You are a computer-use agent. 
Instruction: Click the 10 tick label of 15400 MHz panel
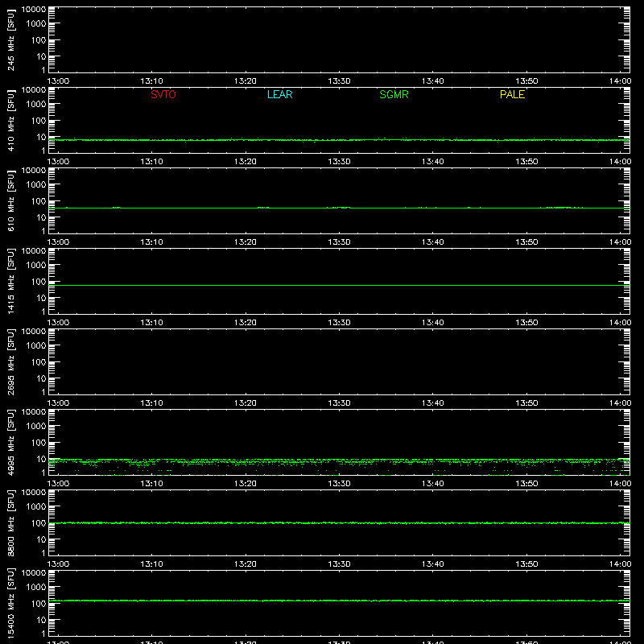(x=41, y=620)
